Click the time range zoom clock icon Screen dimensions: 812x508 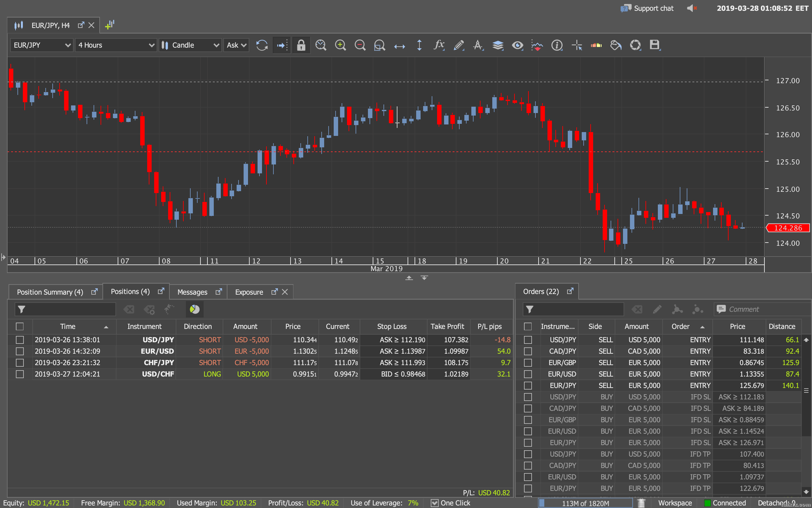(x=321, y=45)
